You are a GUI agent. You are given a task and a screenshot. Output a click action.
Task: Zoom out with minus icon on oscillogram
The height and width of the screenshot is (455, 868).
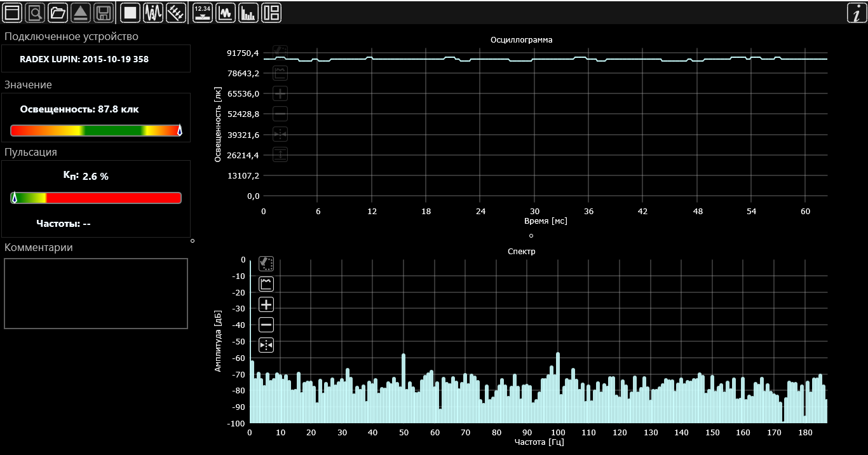(x=280, y=114)
